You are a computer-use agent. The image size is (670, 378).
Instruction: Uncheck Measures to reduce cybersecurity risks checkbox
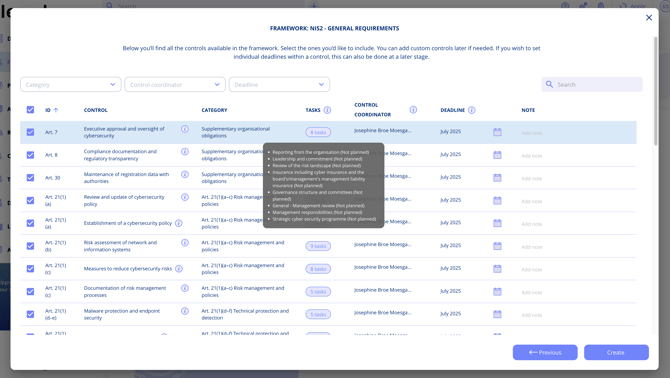pyautogui.click(x=30, y=269)
